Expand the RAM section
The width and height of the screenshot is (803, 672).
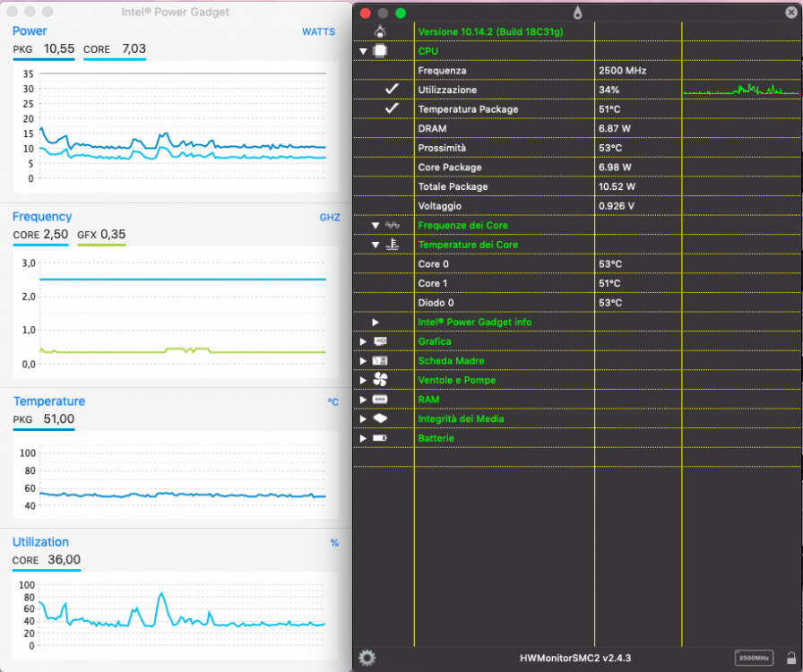(x=363, y=400)
